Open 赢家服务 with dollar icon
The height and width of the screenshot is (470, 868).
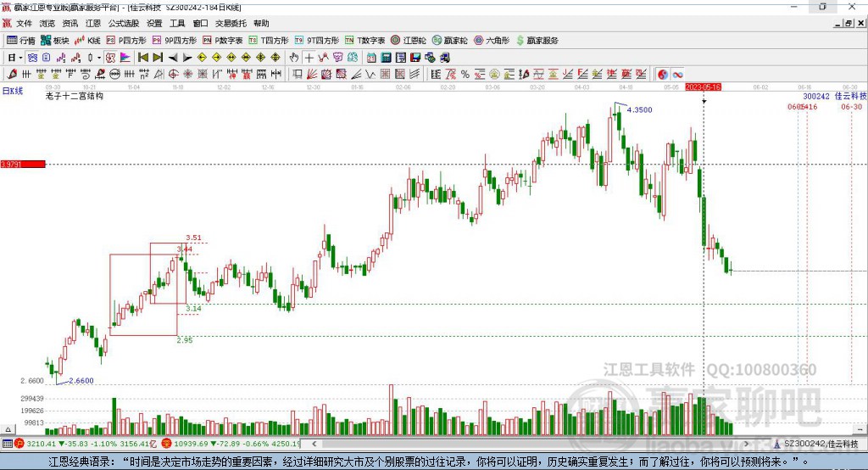tap(537, 41)
